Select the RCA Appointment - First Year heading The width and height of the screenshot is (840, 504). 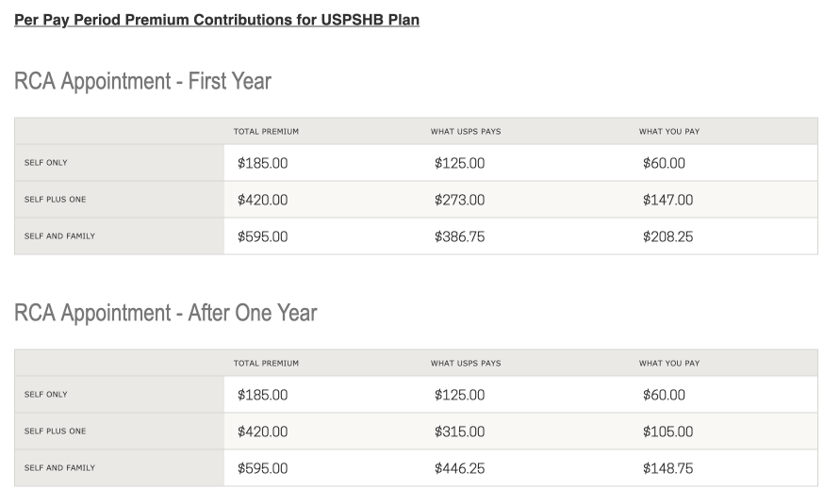pyautogui.click(x=142, y=81)
